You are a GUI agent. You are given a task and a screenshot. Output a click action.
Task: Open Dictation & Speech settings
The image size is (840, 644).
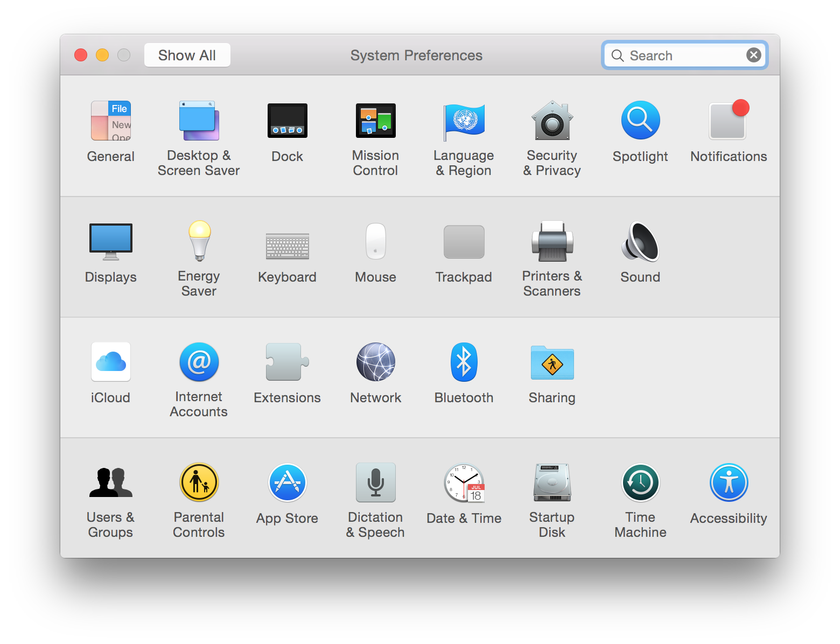point(375,482)
